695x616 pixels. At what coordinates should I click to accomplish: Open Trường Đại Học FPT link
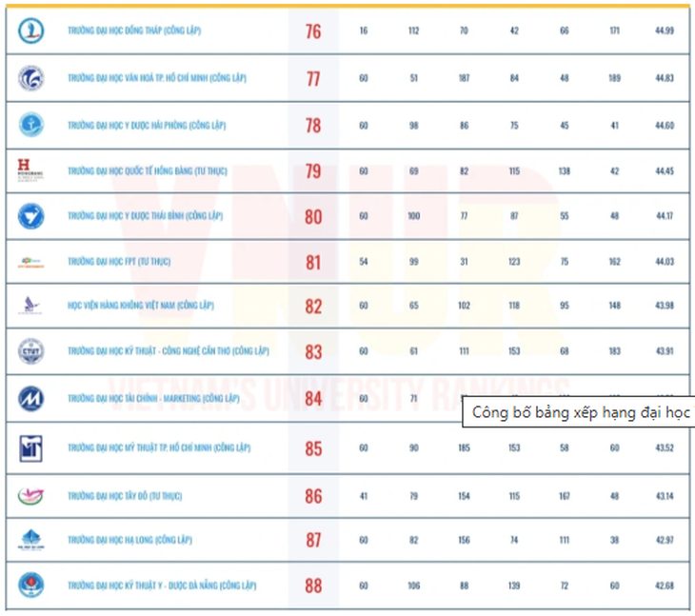coord(119,262)
